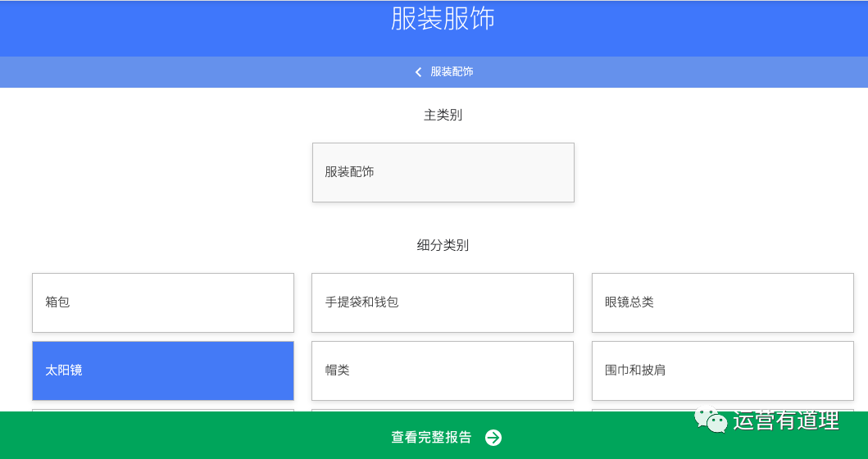Choose the 帽类 subcategory

[x=442, y=370]
